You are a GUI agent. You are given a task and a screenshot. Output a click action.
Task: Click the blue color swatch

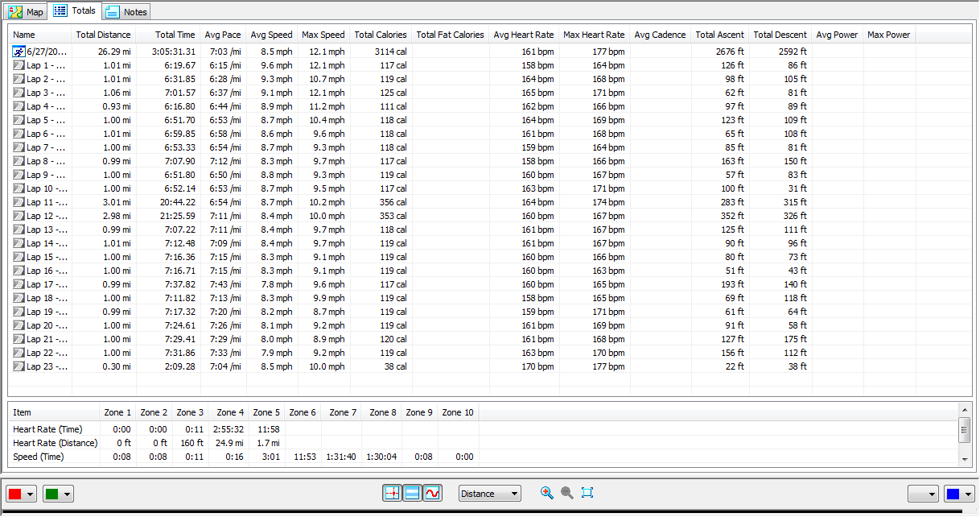tap(953, 494)
